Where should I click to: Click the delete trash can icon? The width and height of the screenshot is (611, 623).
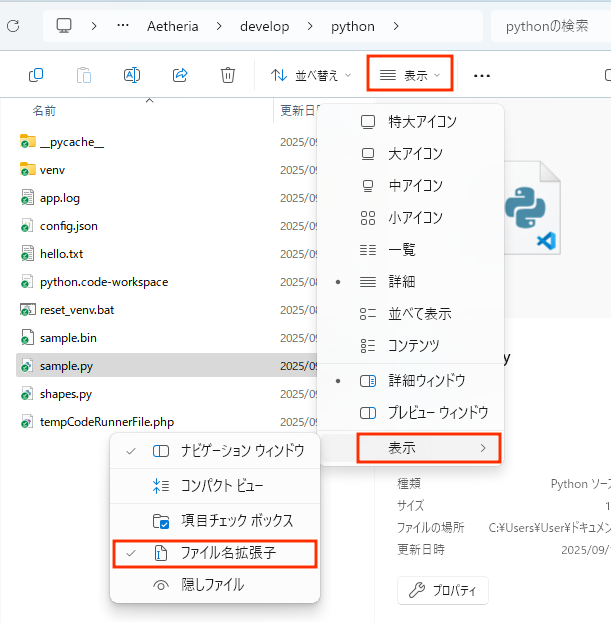[228, 75]
